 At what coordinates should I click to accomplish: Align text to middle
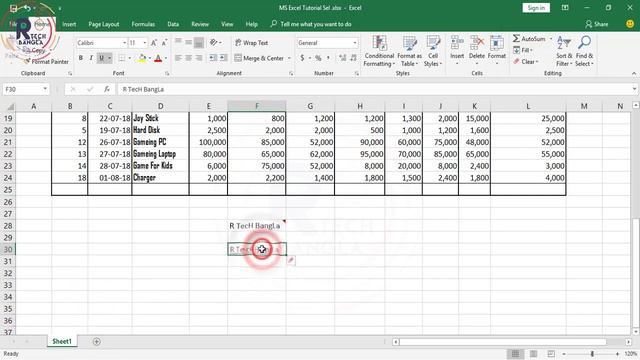pos(189,42)
